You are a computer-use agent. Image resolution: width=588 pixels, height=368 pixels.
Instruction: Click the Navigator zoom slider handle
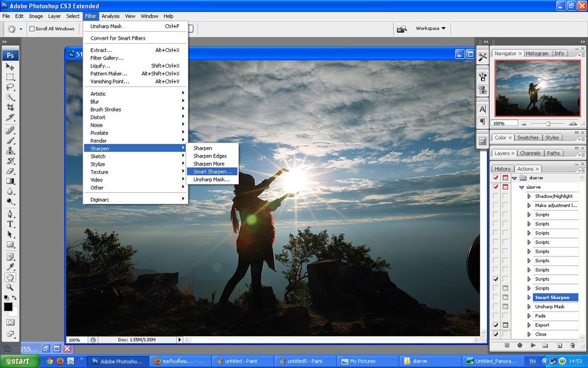pyautogui.click(x=548, y=123)
